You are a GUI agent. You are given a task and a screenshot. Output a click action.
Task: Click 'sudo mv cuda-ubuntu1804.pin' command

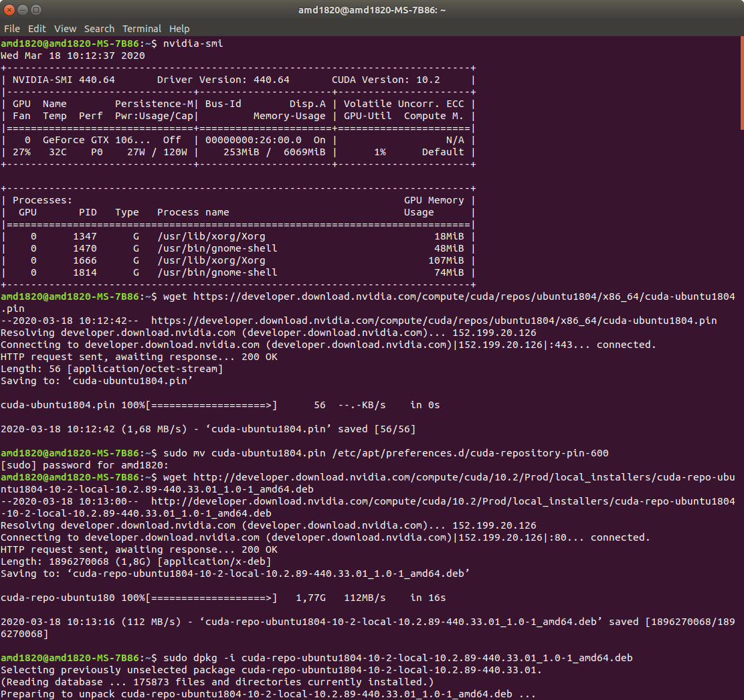pos(244,453)
